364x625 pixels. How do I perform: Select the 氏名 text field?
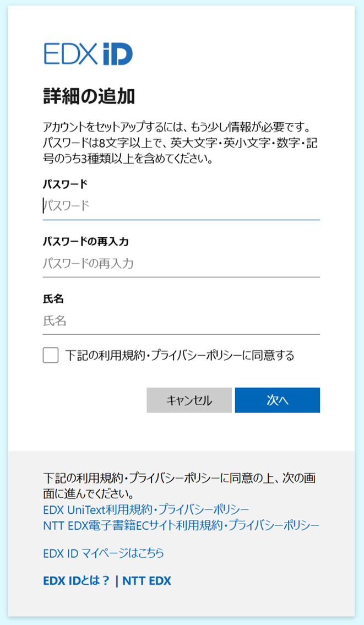181,321
